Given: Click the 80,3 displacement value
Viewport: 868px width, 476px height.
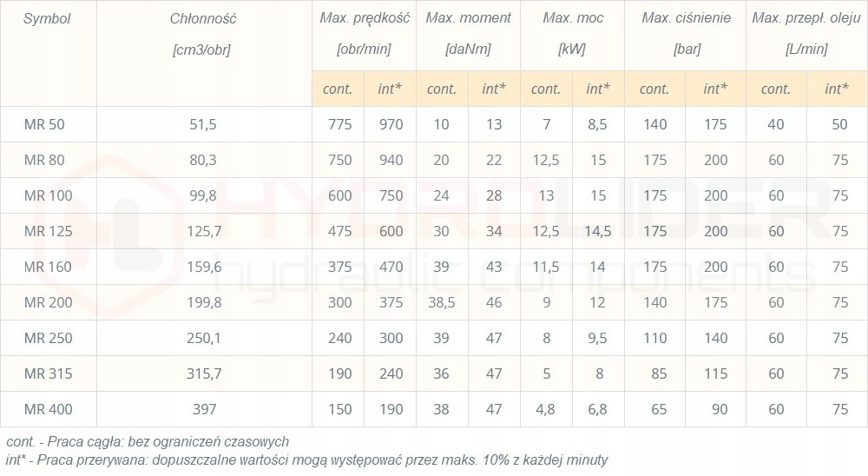Looking at the screenshot, I should pos(201,160).
